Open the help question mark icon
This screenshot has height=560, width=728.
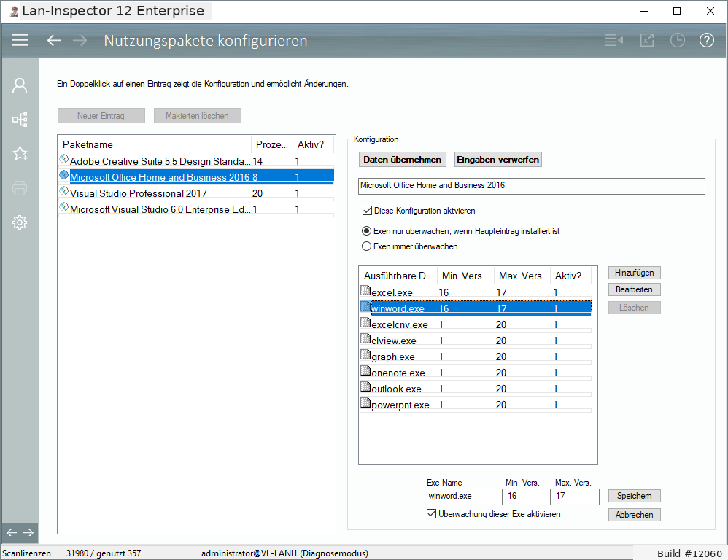point(707,40)
